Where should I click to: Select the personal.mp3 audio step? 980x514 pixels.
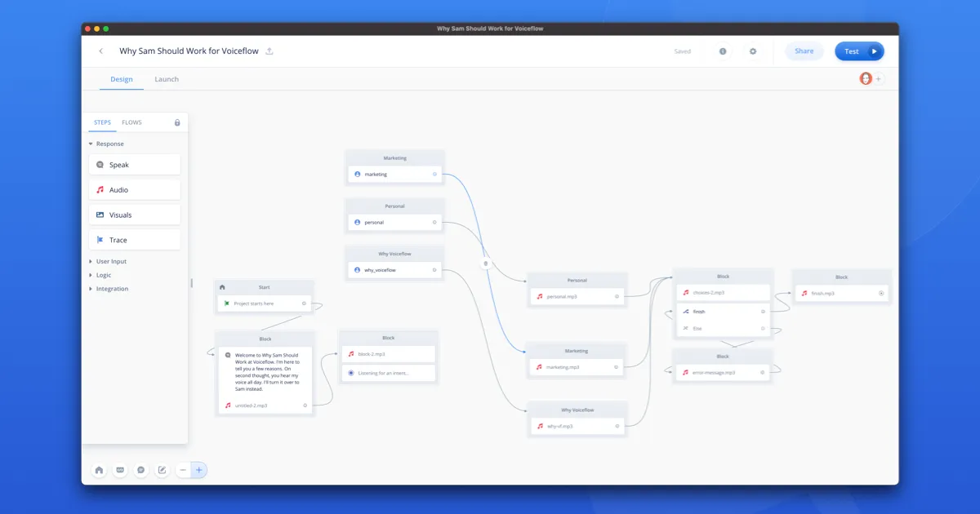coord(577,296)
